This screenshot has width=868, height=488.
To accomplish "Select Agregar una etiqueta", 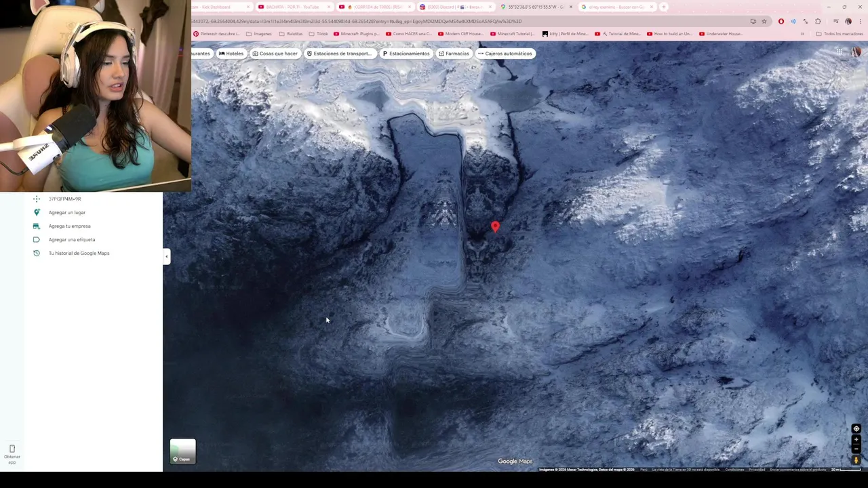I will [x=72, y=240].
